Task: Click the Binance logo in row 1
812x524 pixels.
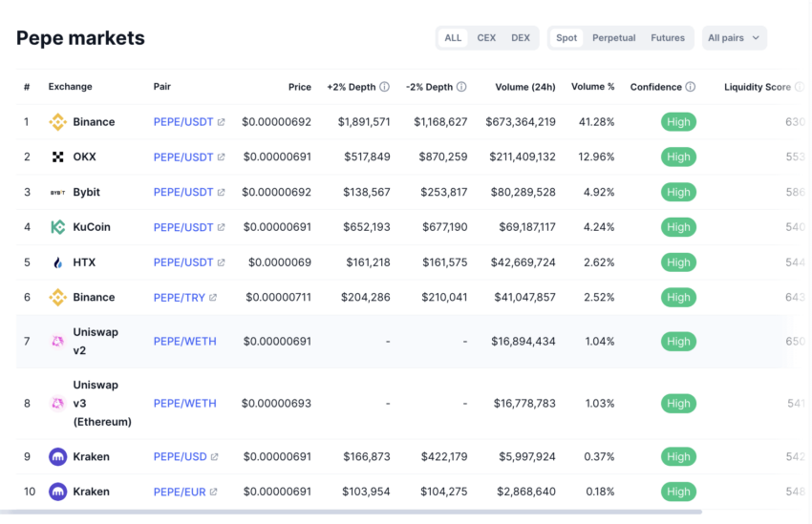Action: (57, 122)
